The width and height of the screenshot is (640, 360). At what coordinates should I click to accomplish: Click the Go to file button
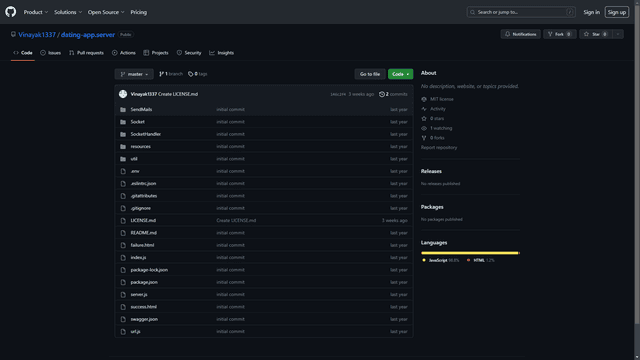(370, 74)
